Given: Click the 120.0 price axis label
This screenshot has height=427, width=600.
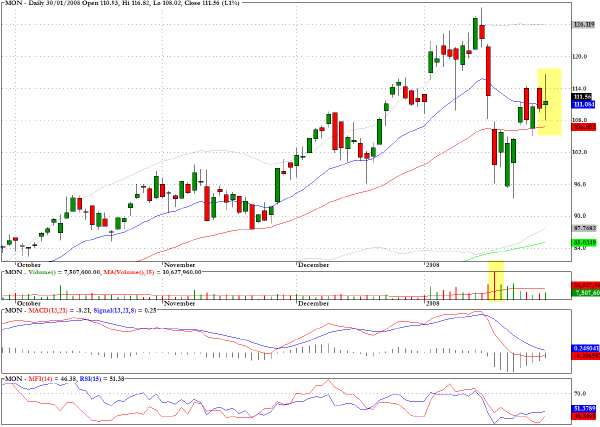Looking at the screenshot, I should point(580,57).
